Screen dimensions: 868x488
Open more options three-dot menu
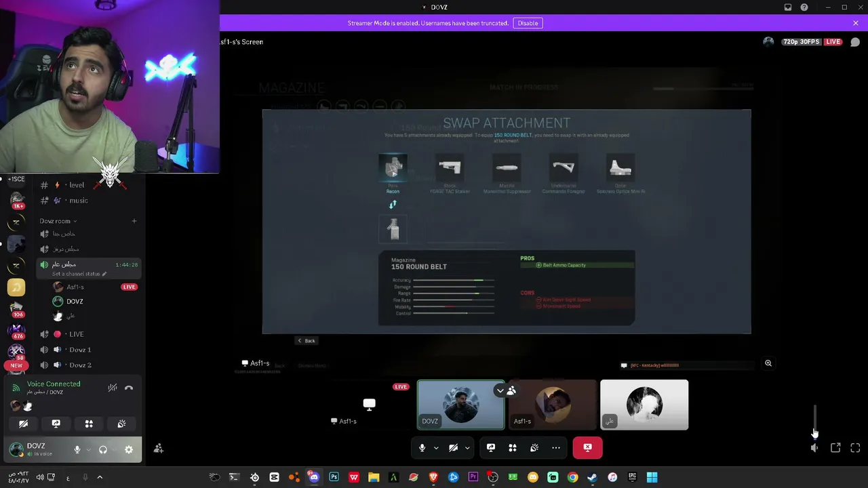[556, 447]
